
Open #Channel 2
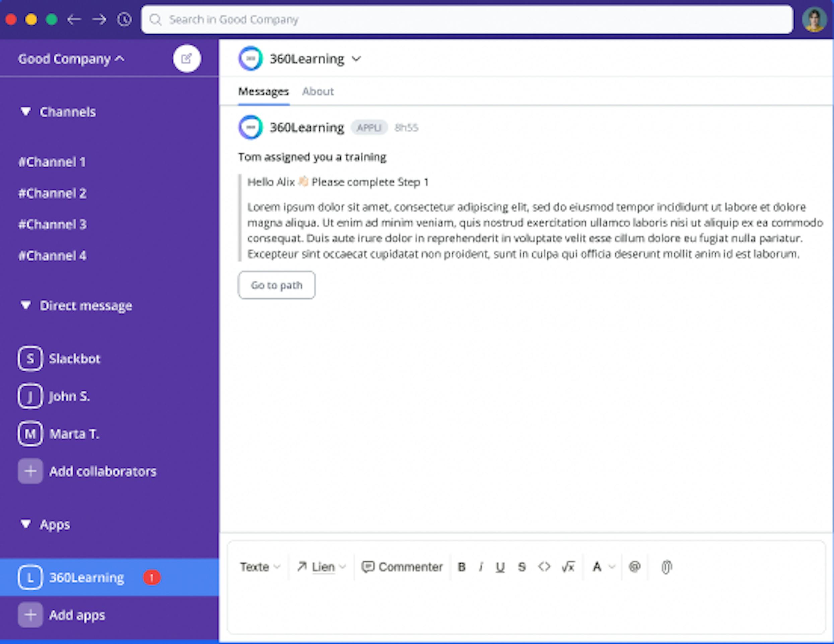click(x=52, y=193)
